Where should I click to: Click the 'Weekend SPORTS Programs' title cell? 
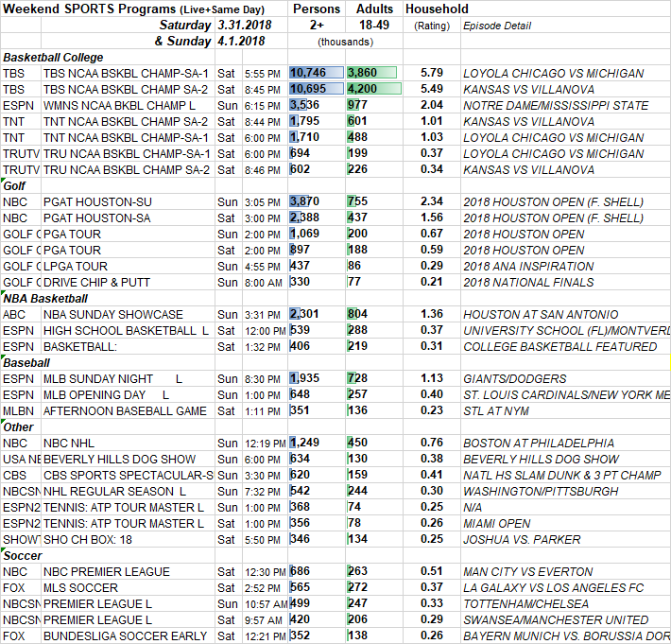[x=133, y=9]
